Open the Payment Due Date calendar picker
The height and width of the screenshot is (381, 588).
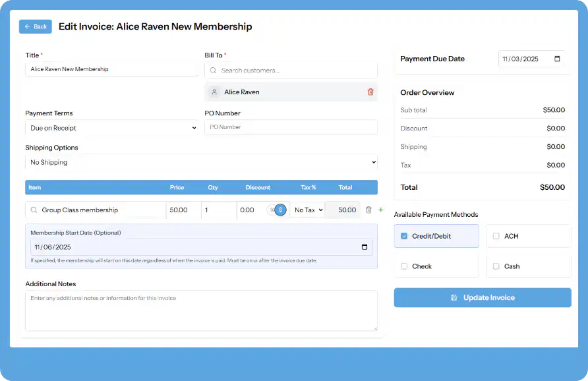point(557,59)
